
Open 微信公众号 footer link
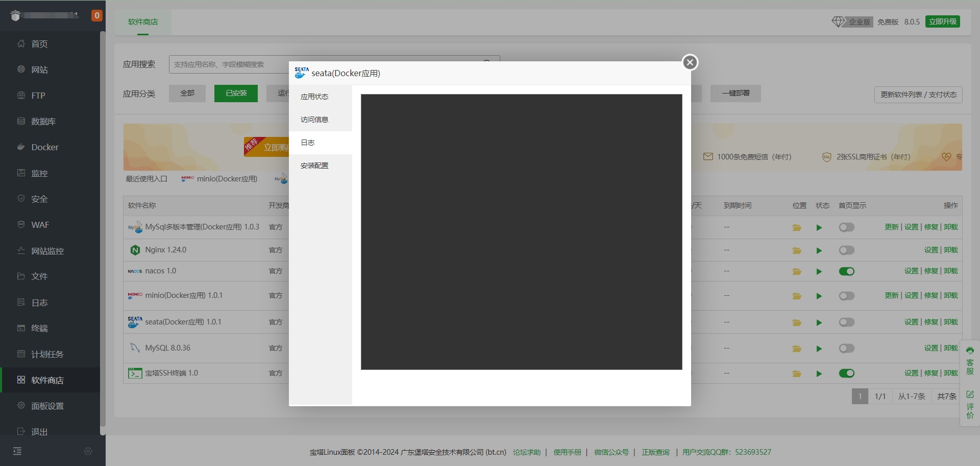611,452
